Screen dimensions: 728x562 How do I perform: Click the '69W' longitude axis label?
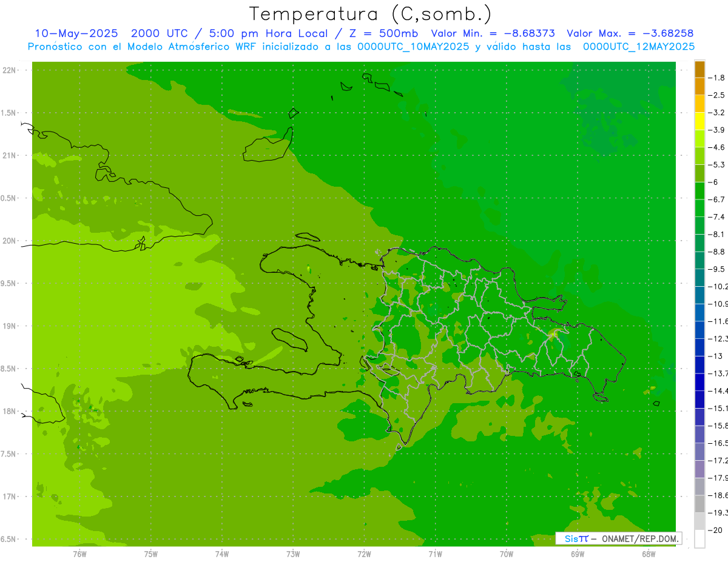coord(578,554)
